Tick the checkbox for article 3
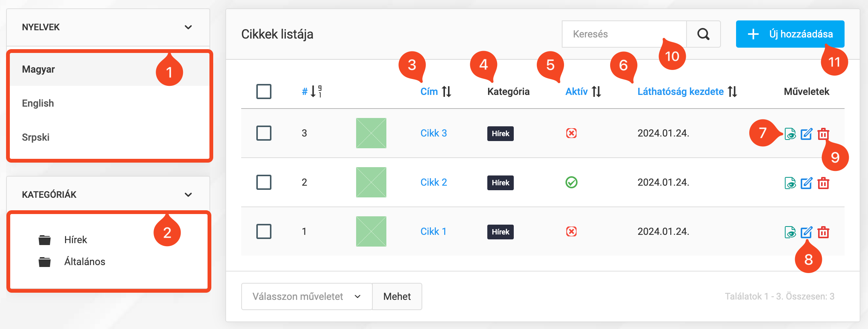Viewport: 868px width, 329px height. (264, 133)
